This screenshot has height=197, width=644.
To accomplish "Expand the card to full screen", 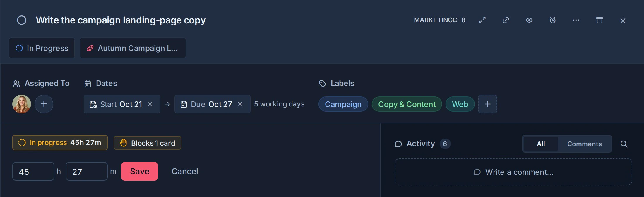I will pos(482,20).
